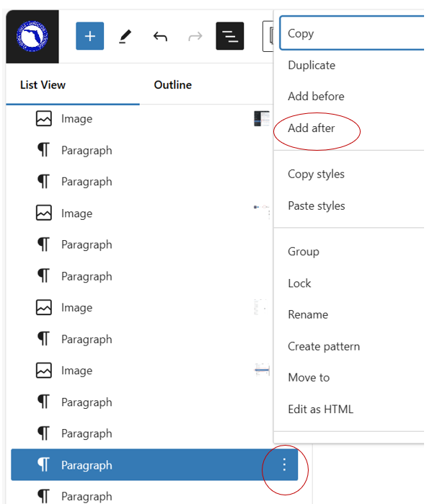
Task: Click the Florida site logo icon
Action: [x=32, y=36]
